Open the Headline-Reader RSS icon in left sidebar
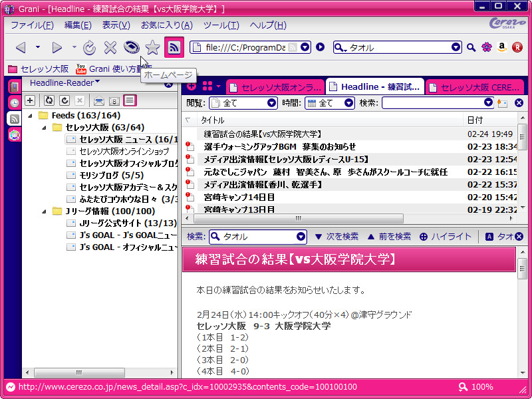The width and height of the screenshot is (532, 399). click(13, 118)
